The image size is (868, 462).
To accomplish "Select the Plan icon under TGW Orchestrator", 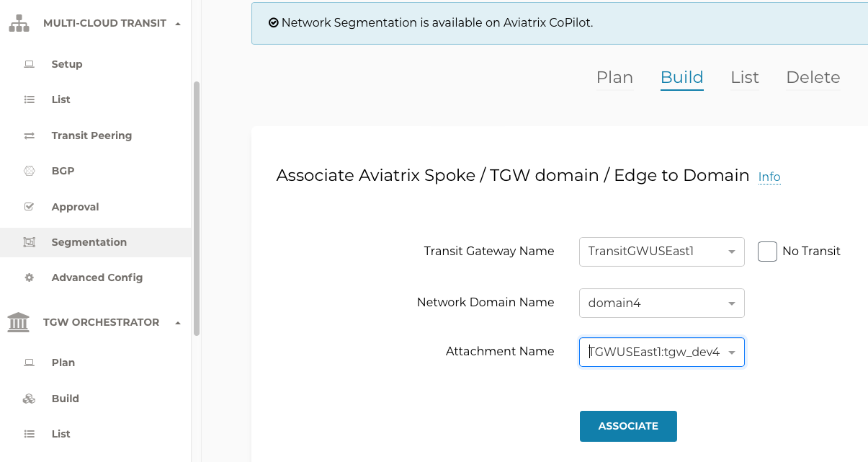I will [29, 363].
